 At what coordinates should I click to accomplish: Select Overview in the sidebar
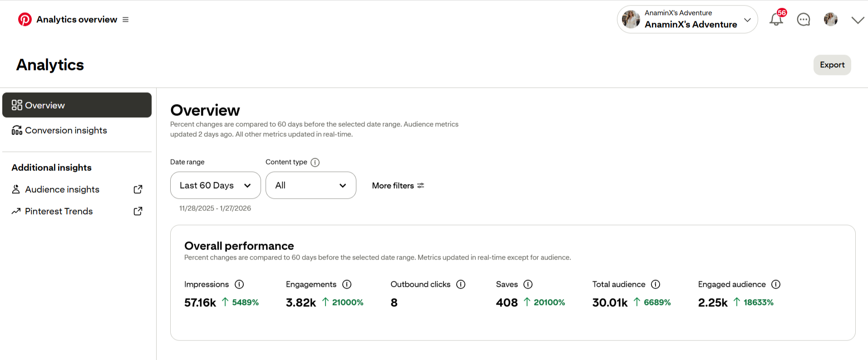(x=77, y=105)
